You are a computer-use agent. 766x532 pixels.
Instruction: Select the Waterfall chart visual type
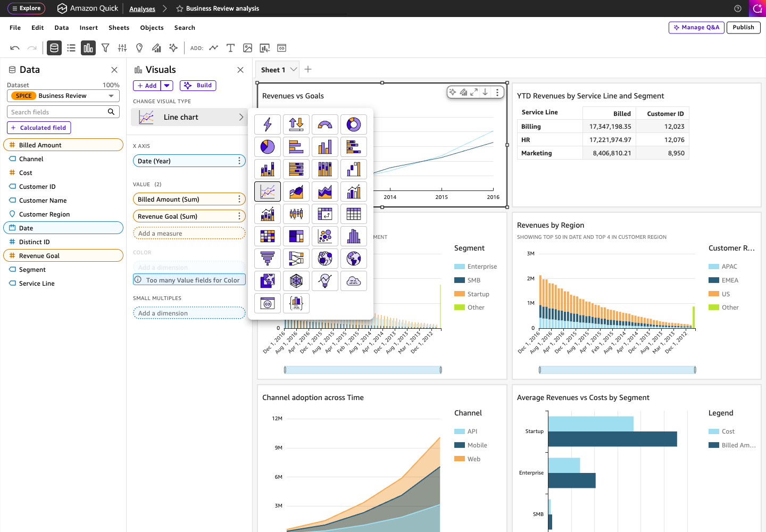(x=354, y=169)
